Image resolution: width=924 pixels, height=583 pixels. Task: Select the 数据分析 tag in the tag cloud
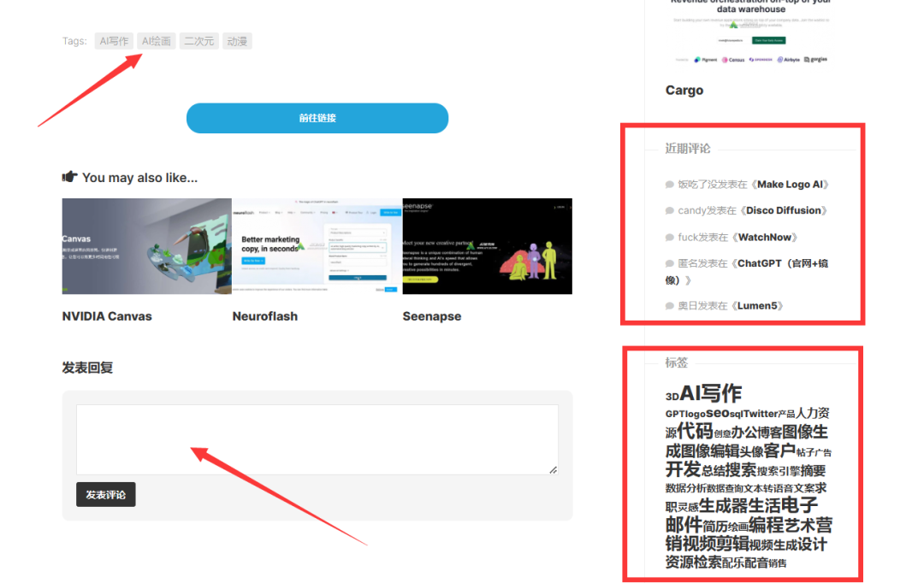point(686,488)
